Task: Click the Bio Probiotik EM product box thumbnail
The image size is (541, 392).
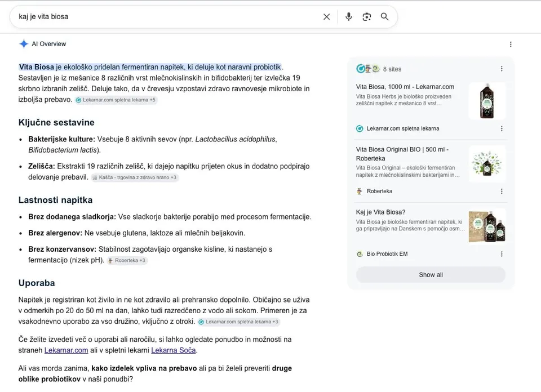Action: click(487, 226)
